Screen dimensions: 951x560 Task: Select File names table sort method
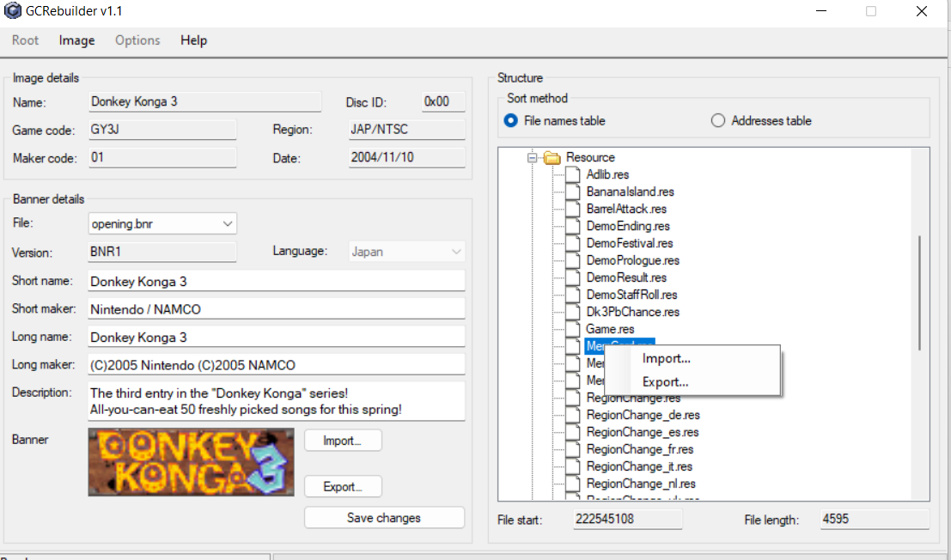click(511, 120)
